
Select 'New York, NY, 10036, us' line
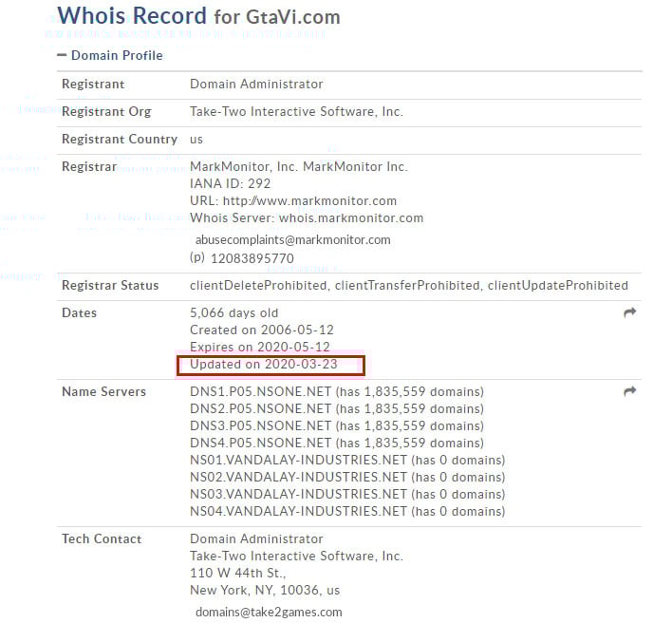click(265, 591)
